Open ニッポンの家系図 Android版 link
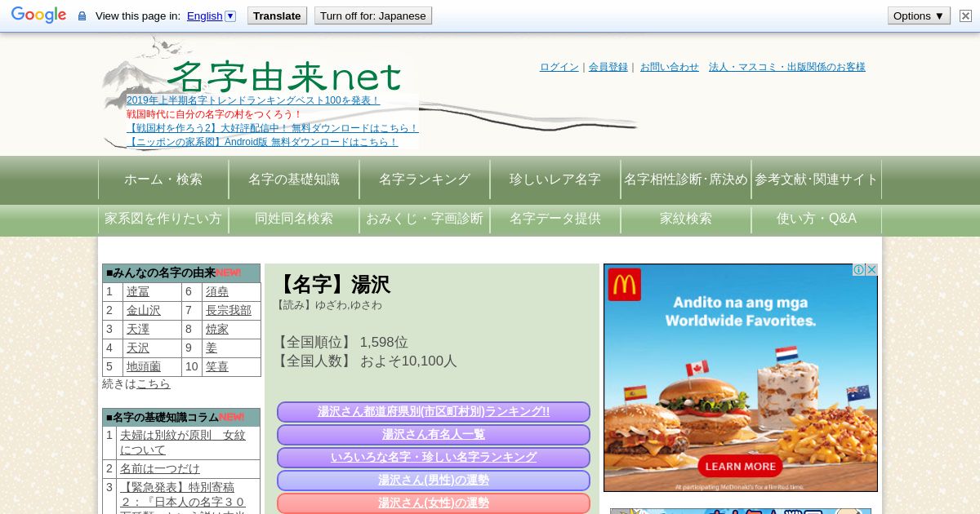This screenshot has height=514, width=980. click(x=262, y=142)
